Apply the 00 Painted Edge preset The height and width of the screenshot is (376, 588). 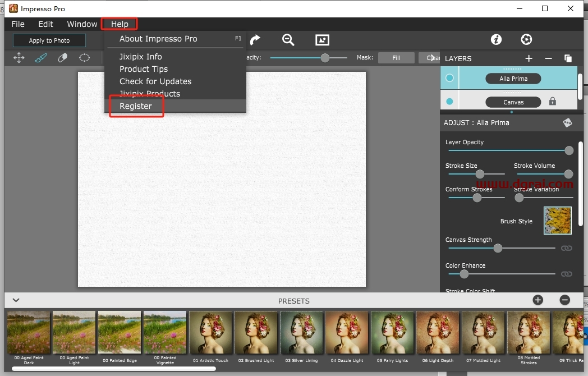pyautogui.click(x=120, y=332)
